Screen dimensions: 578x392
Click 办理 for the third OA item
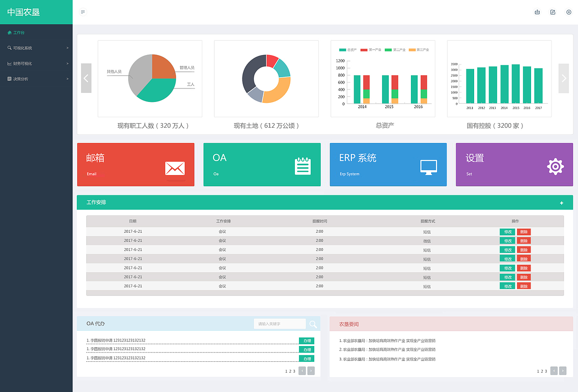pos(307,359)
